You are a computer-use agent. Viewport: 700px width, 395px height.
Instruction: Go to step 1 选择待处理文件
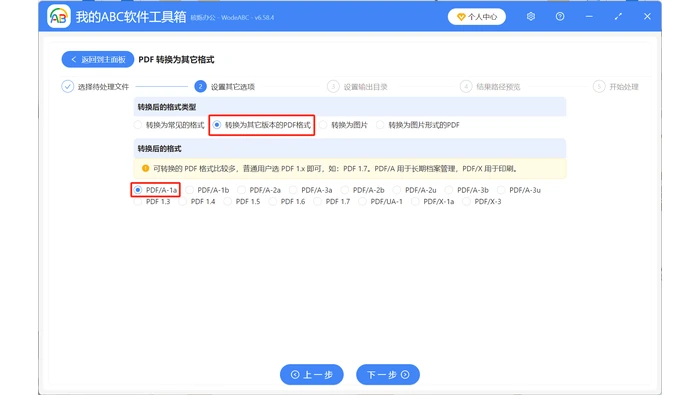pos(95,87)
